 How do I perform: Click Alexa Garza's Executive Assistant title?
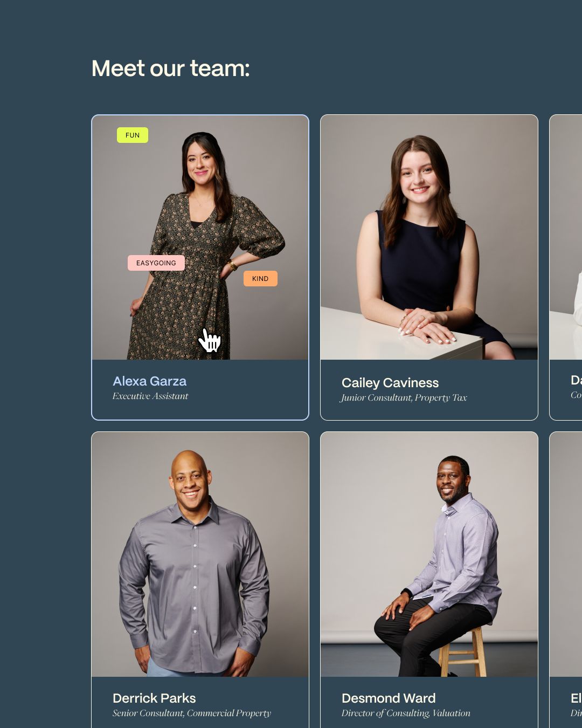tap(150, 396)
